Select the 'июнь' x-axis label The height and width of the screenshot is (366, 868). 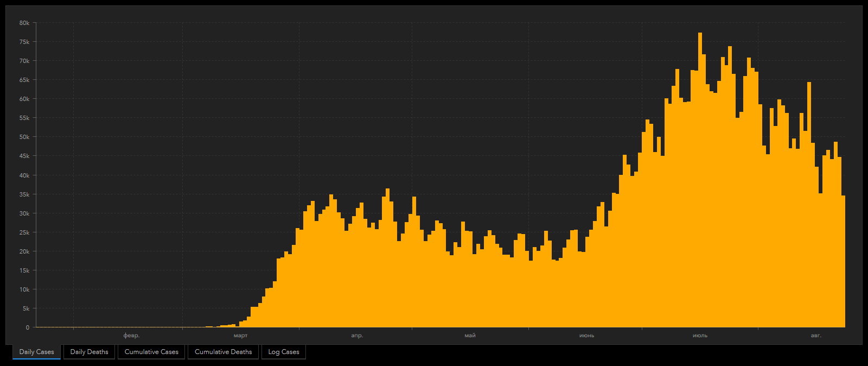[x=586, y=336]
